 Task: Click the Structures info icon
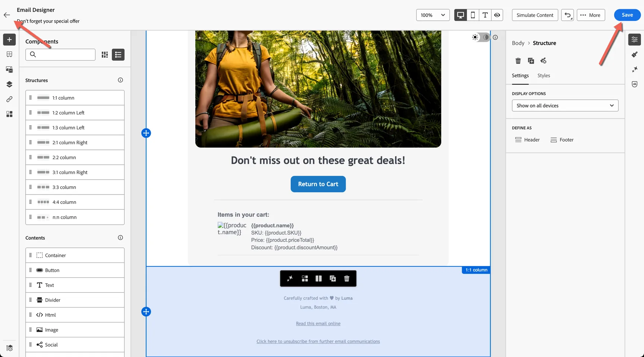coord(120,80)
